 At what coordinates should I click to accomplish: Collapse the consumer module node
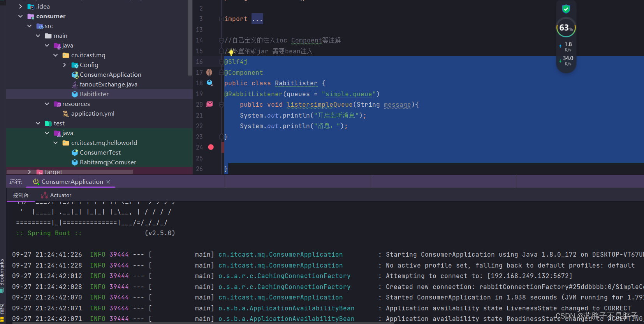pos(21,16)
